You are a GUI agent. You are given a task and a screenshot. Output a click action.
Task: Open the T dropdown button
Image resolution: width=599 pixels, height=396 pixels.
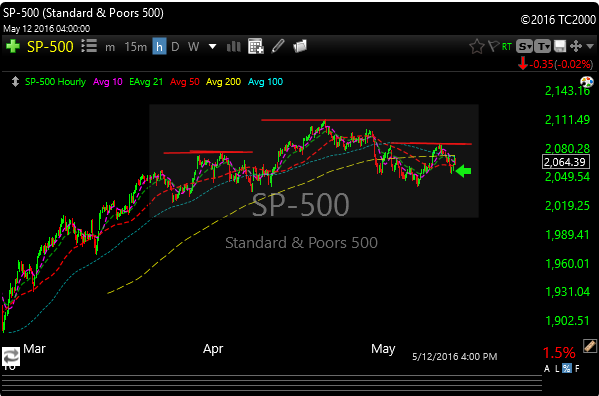click(542, 46)
